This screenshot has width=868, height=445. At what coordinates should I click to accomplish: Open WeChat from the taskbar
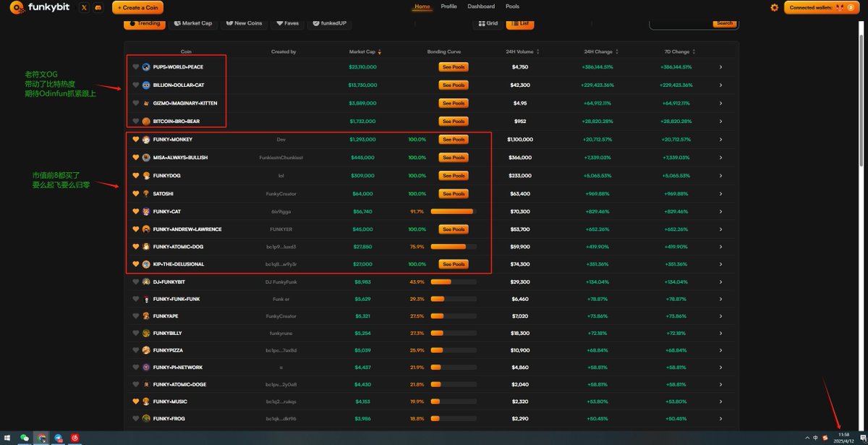(x=25, y=438)
